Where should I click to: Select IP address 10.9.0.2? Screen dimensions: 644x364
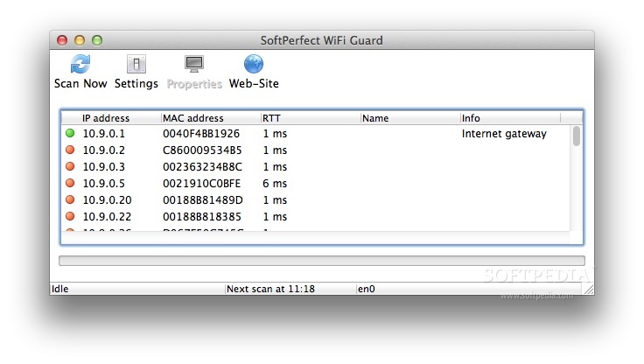(x=103, y=150)
